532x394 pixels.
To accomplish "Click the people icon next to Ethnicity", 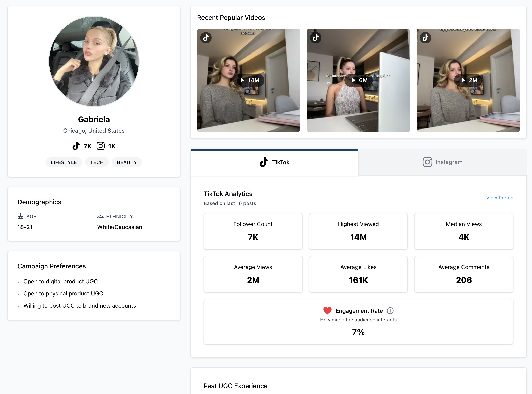I will click(x=100, y=216).
